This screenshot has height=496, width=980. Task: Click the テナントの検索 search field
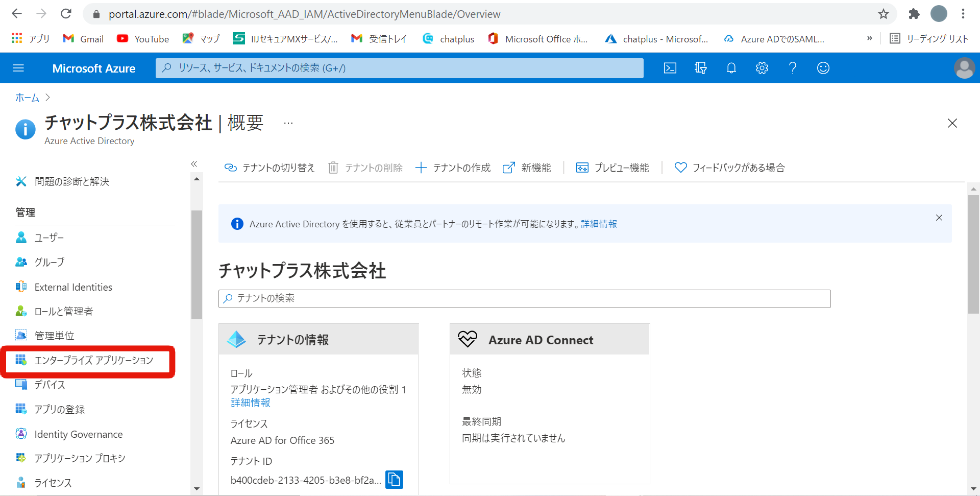pos(524,299)
